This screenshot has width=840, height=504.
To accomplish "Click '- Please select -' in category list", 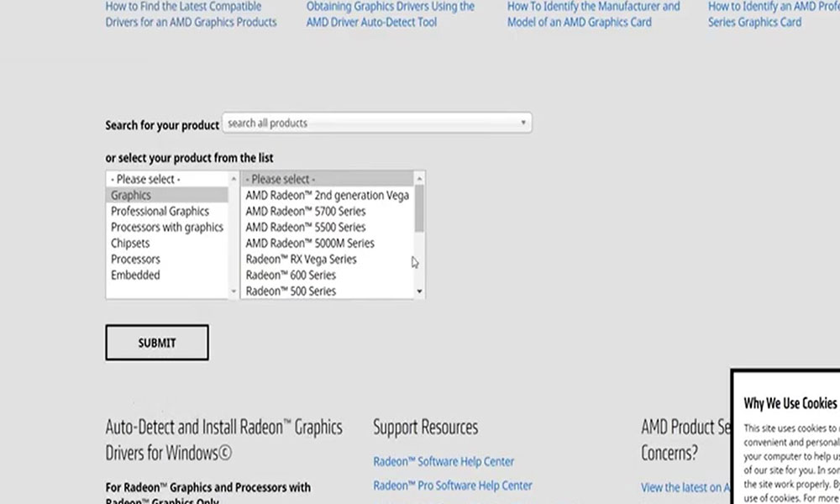I will (x=168, y=179).
